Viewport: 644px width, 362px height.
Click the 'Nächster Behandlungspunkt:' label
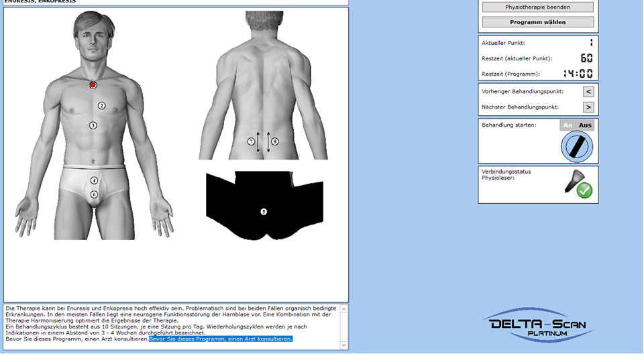pos(521,107)
